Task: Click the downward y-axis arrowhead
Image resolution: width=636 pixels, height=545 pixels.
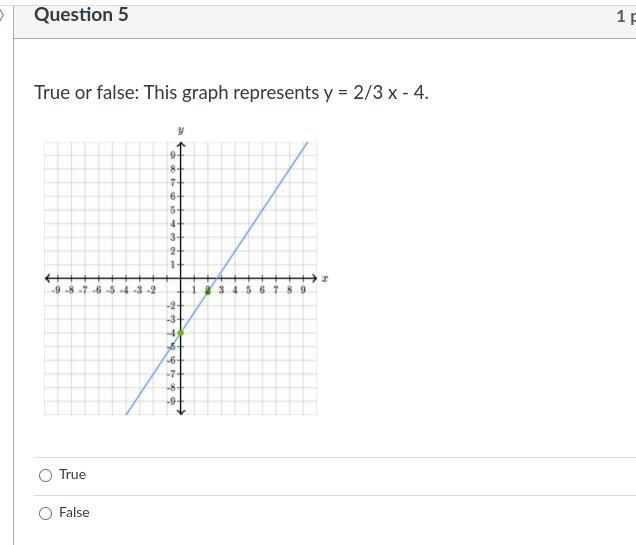Action: coord(181,412)
